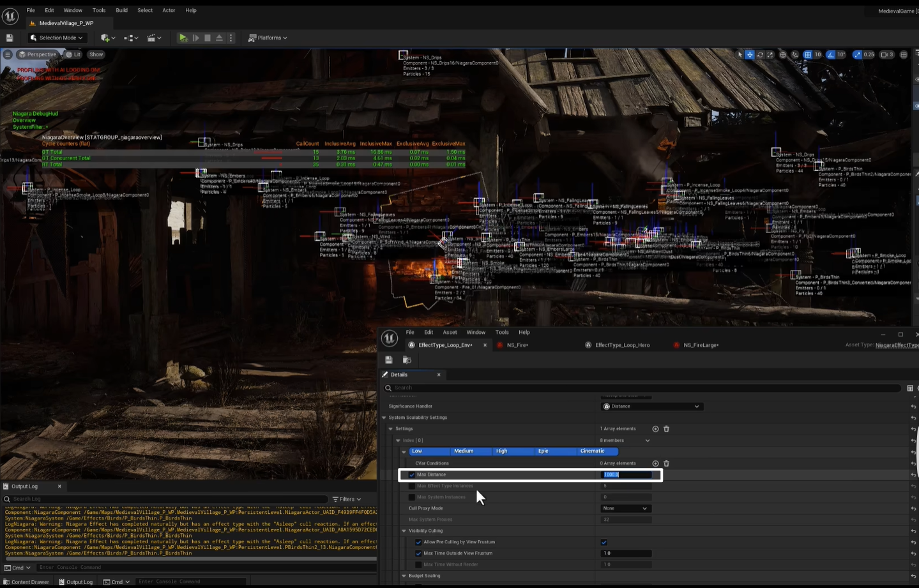Screen dimensions: 919x588
Task: Save the current level with the toolbar disk icon
Action: (x=10, y=38)
